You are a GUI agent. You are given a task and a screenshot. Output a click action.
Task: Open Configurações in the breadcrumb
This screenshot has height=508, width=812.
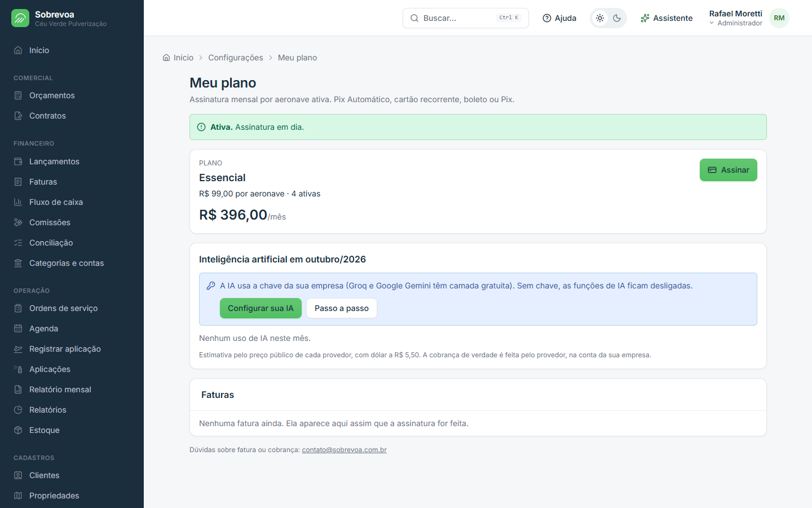click(236, 58)
